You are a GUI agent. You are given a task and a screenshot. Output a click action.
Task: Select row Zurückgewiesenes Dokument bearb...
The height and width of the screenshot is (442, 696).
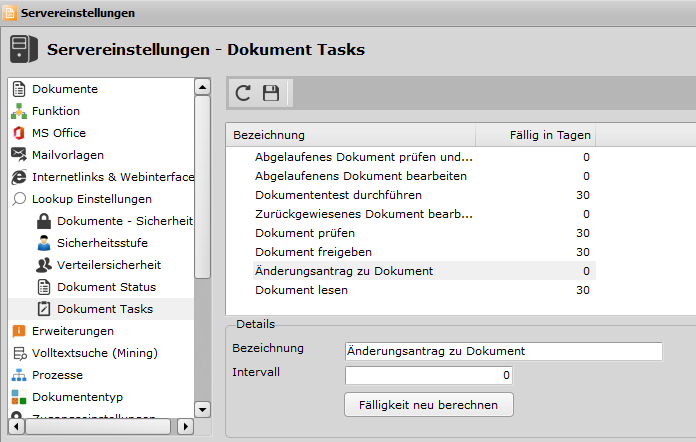pyautogui.click(x=424, y=214)
